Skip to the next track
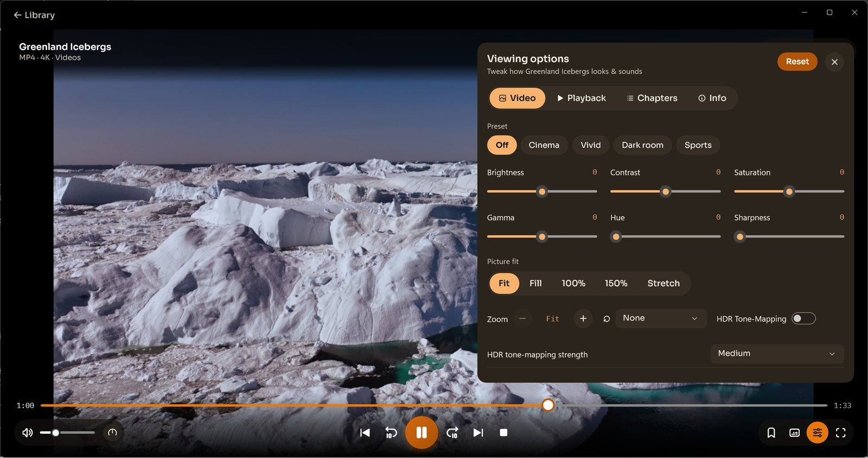This screenshot has height=458, width=868. pyautogui.click(x=478, y=433)
